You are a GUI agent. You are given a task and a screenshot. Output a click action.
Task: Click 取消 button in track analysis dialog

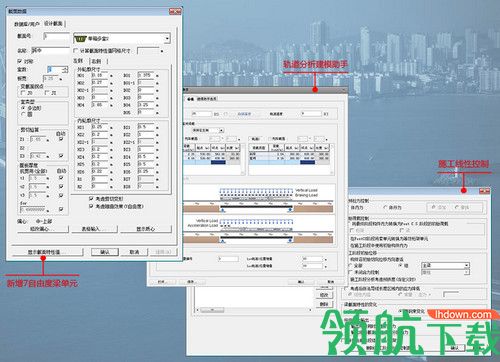click(x=330, y=282)
